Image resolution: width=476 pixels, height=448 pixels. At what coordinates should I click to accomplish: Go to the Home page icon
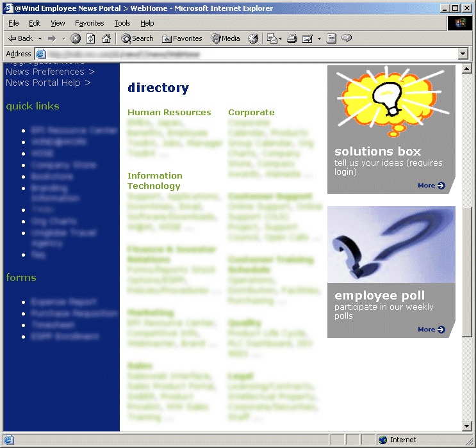pos(106,38)
